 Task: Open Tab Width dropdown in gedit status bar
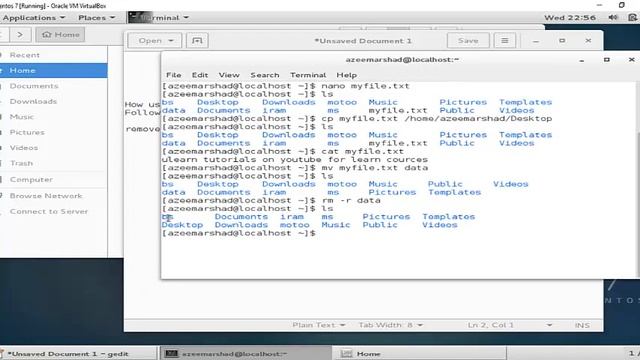click(390, 325)
